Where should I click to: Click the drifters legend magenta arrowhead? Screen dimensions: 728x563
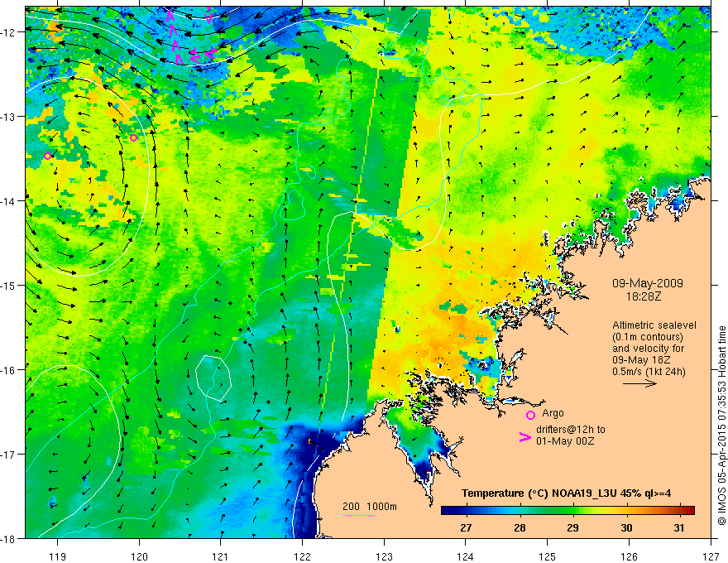pyautogui.click(x=525, y=437)
